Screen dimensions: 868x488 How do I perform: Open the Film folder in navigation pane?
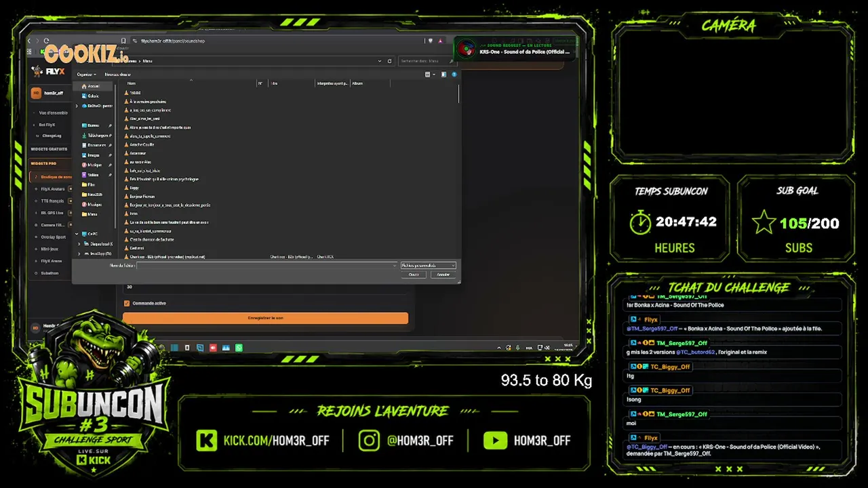tap(89, 184)
